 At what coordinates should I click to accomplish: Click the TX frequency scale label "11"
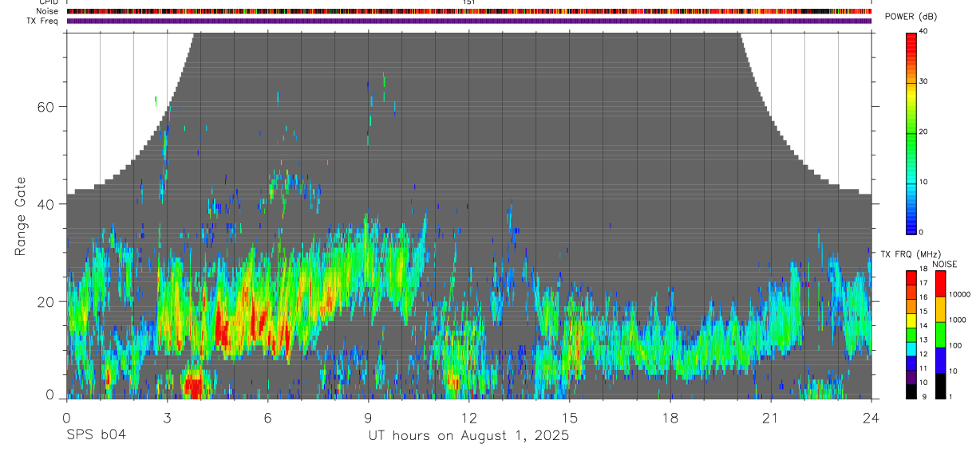924,368
